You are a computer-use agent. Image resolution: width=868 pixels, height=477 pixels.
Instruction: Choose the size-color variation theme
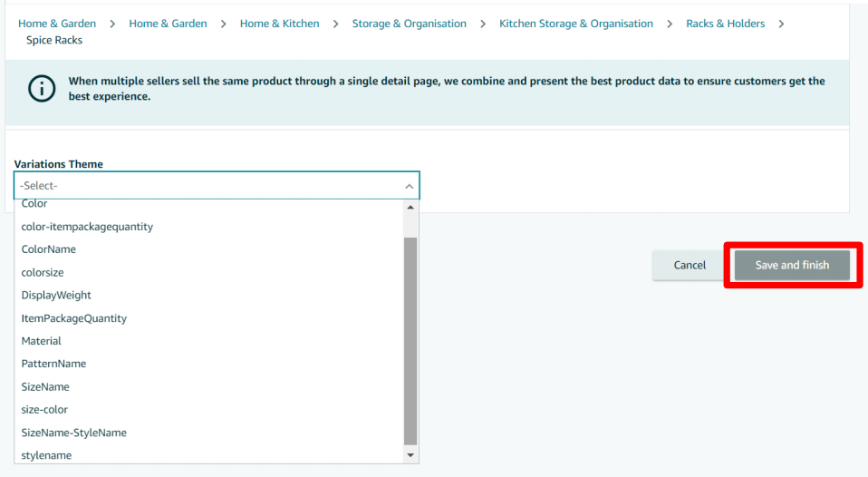point(44,410)
